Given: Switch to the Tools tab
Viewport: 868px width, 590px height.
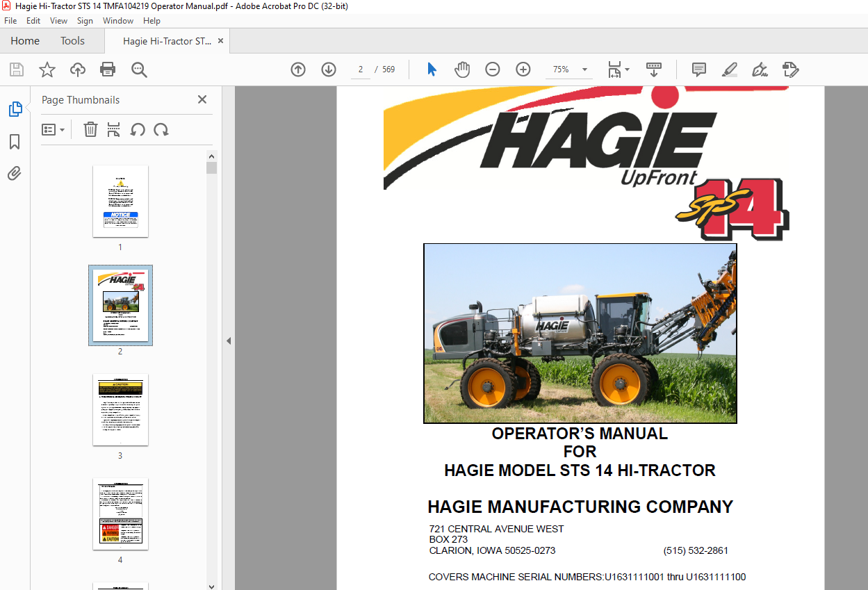Looking at the screenshot, I should 72,41.
